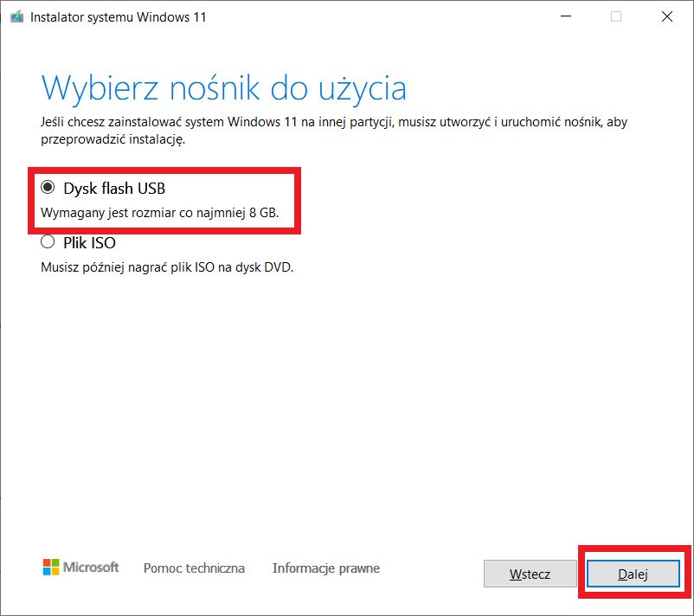Click the 'Wstecz' button to go back
This screenshot has width=694, height=616.
pos(530,574)
